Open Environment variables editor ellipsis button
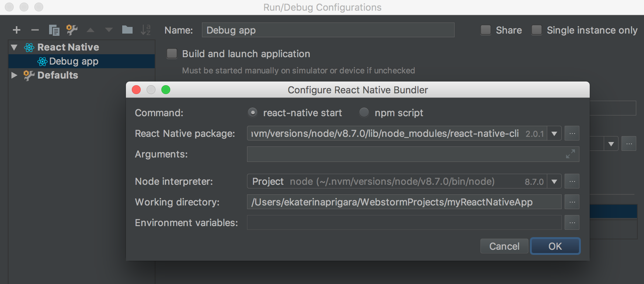644x284 pixels. click(x=572, y=223)
